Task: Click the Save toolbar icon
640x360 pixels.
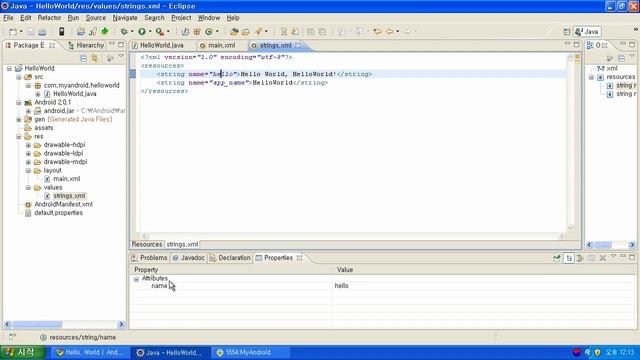Action: (31, 32)
